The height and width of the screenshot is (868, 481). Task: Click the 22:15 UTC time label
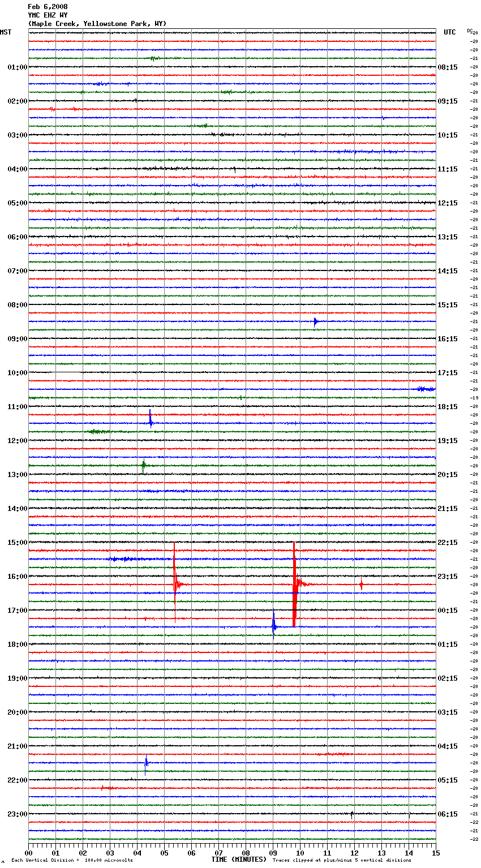coord(448,543)
